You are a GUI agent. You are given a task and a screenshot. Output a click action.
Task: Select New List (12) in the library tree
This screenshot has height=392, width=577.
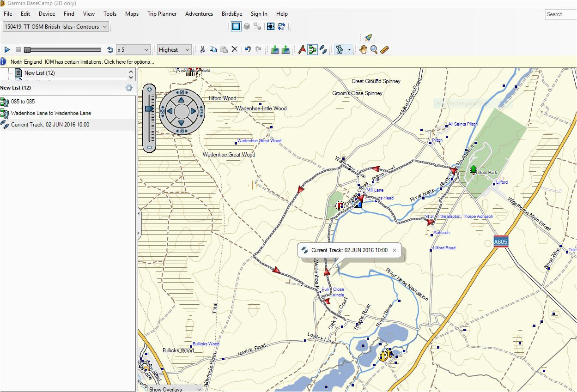[40, 73]
